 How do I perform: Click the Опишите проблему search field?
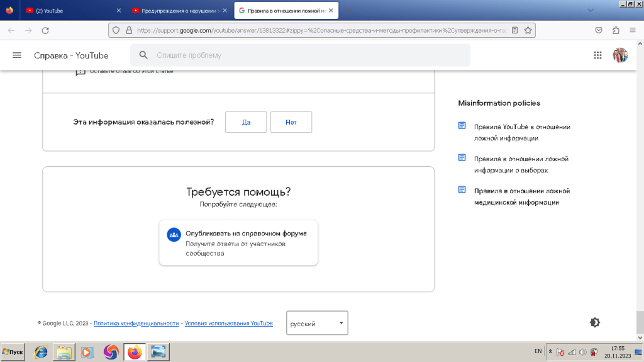[308, 55]
